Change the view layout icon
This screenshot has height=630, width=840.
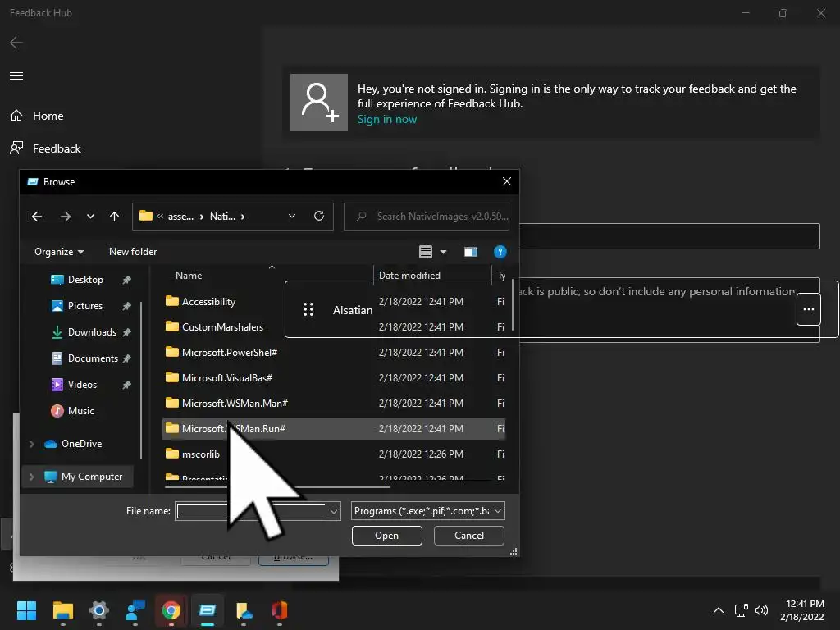[426, 252]
